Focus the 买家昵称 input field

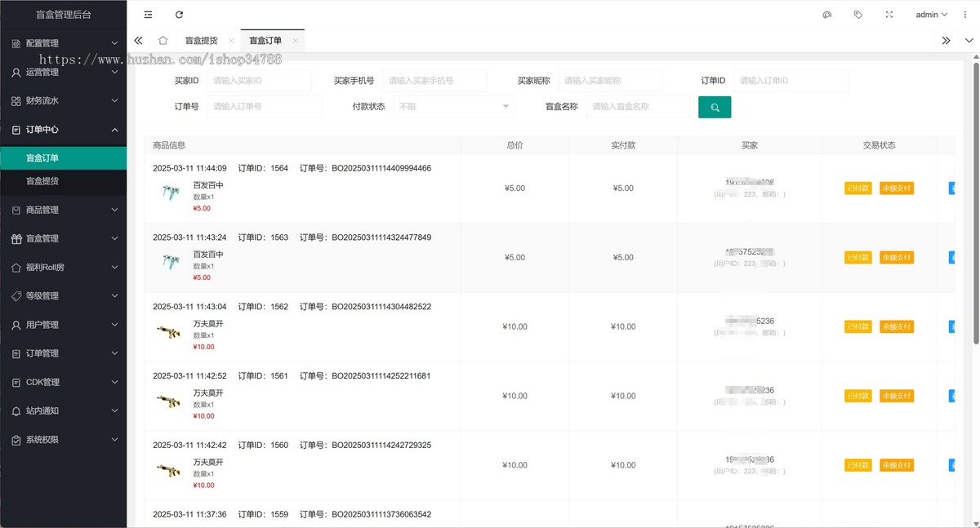coord(610,81)
